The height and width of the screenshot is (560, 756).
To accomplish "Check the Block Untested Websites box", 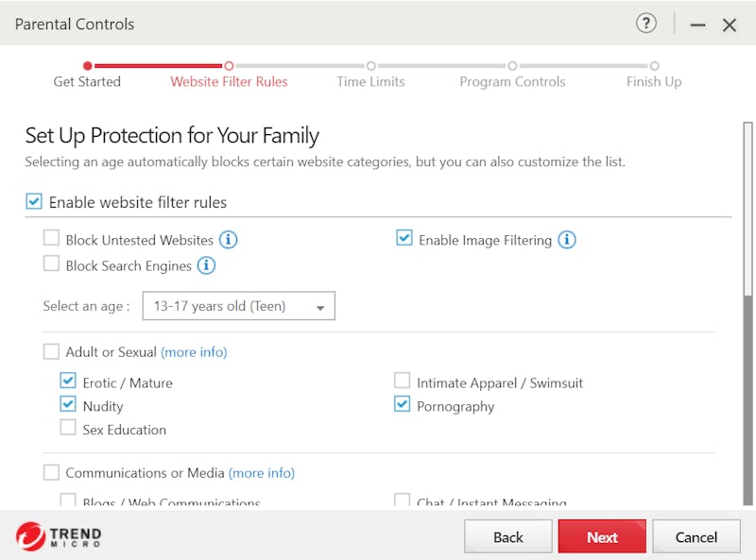I will point(51,238).
